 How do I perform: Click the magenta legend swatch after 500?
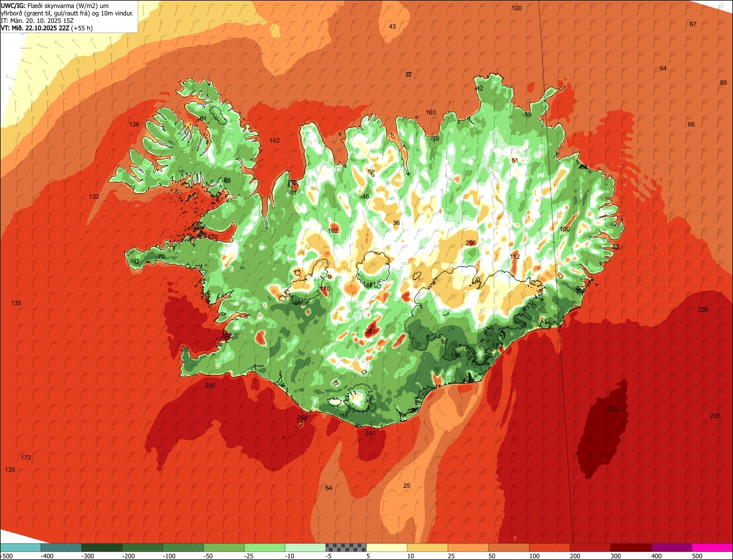712,547
